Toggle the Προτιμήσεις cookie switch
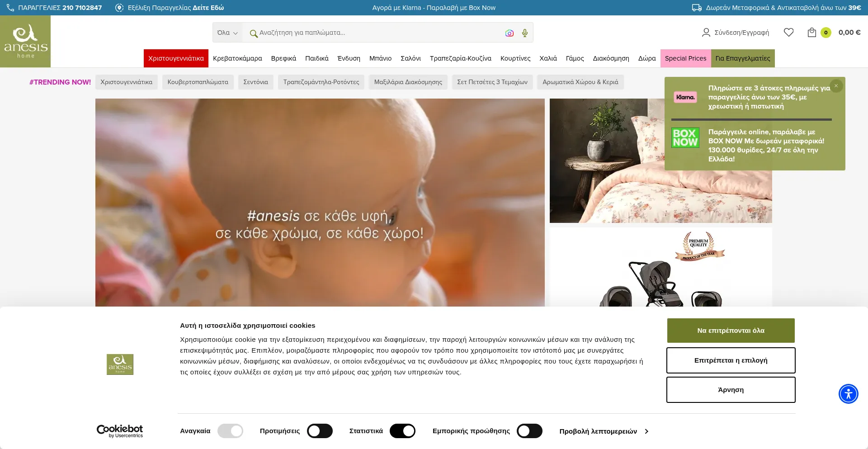The image size is (868, 449). (x=320, y=431)
